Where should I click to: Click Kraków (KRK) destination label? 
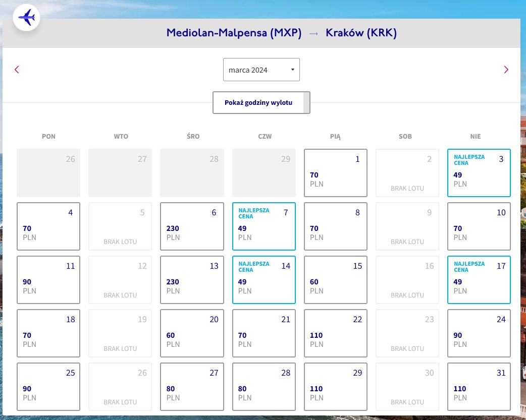click(361, 33)
